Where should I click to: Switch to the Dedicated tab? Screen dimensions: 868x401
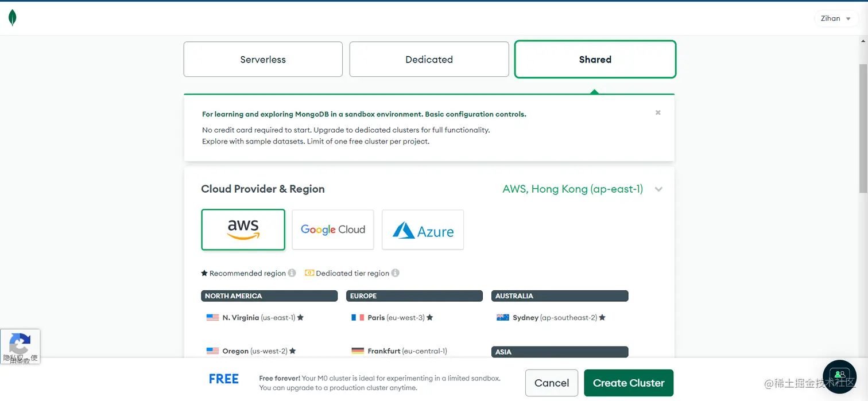tap(429, 59)
